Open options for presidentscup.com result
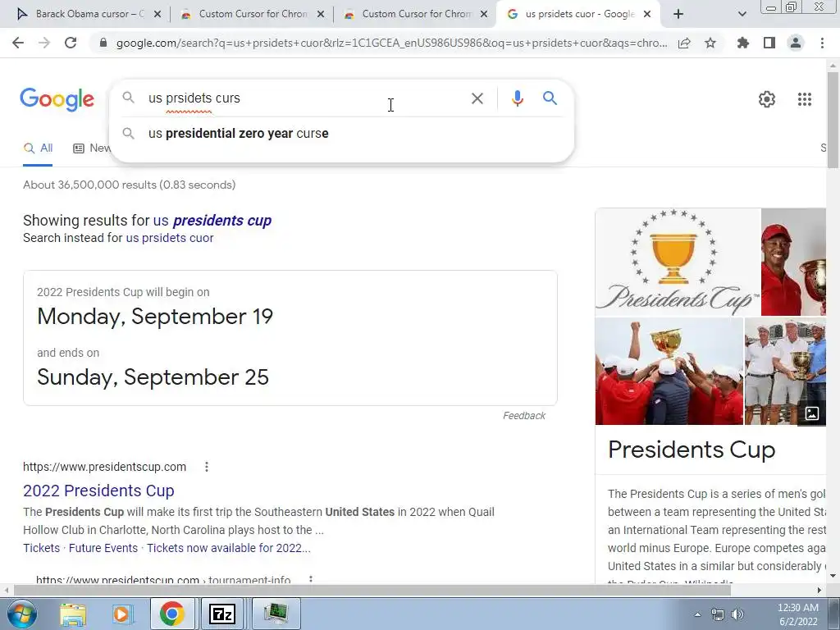 206,467
